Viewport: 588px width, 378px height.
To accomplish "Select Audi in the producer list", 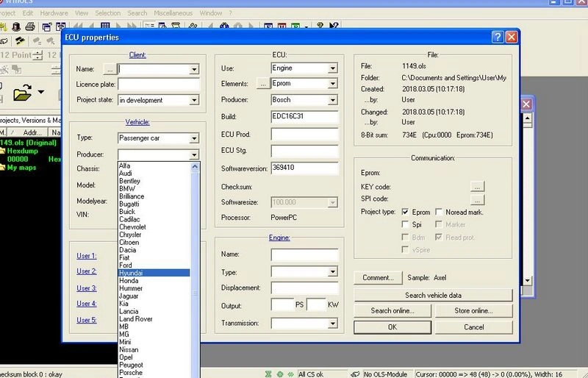I will pyautogui.click(x=154, y=174).
